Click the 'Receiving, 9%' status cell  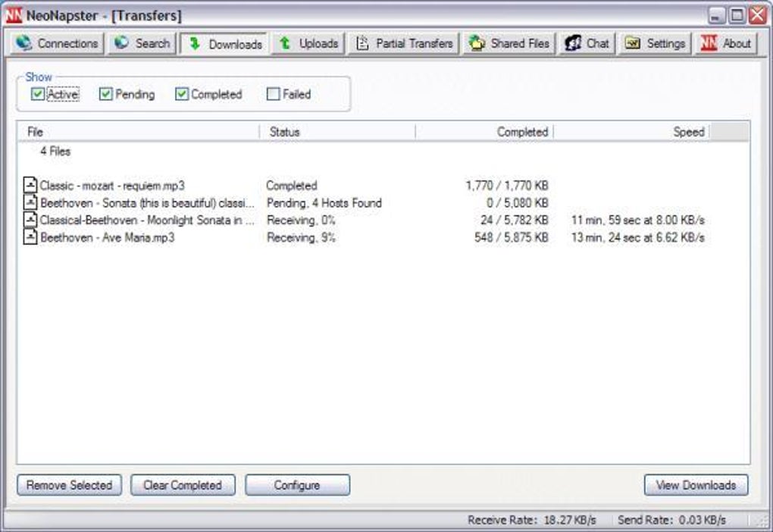tap(301, 237)
